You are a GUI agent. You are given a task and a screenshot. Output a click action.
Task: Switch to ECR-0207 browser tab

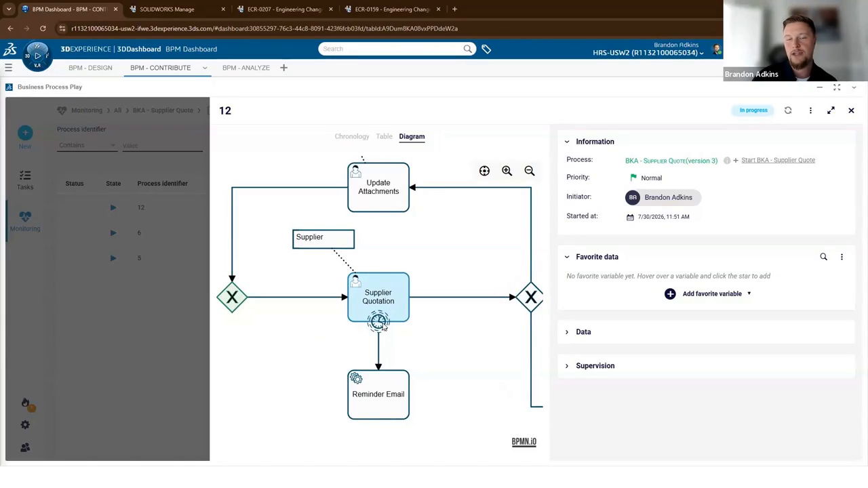point(284,9)
